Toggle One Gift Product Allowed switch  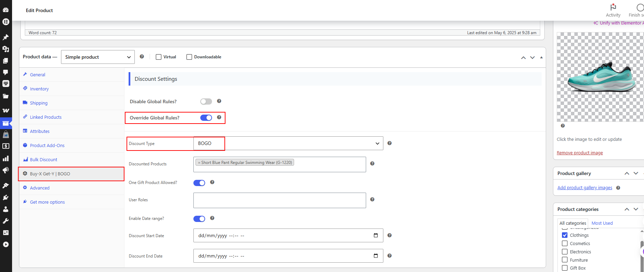click(x=199, y=183)
